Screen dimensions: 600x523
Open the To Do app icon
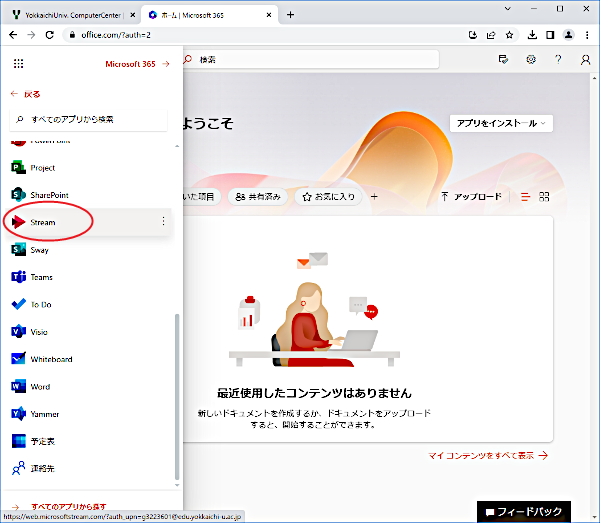18,305
